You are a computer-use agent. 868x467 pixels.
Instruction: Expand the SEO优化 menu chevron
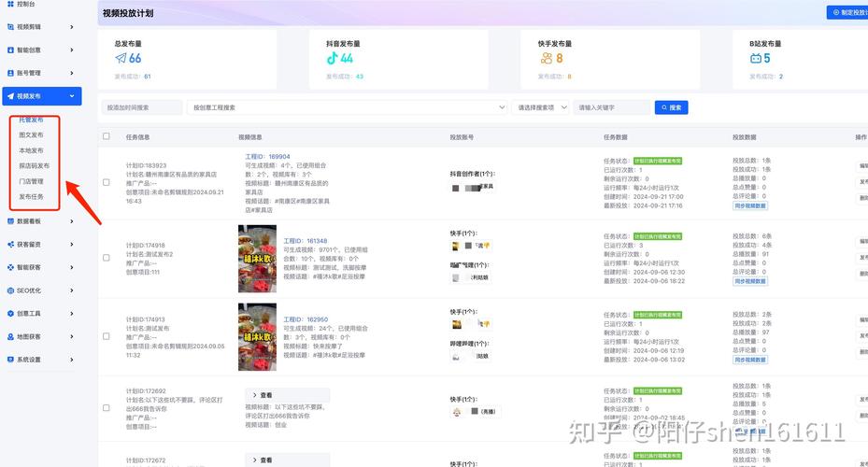(71, 290)
